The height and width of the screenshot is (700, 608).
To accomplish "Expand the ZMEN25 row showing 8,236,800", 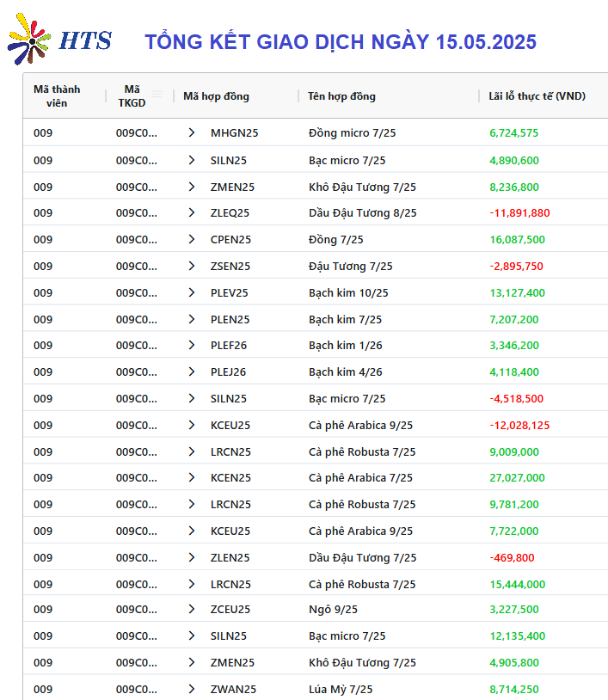I will pyautogui.click(x=192, y=187).
